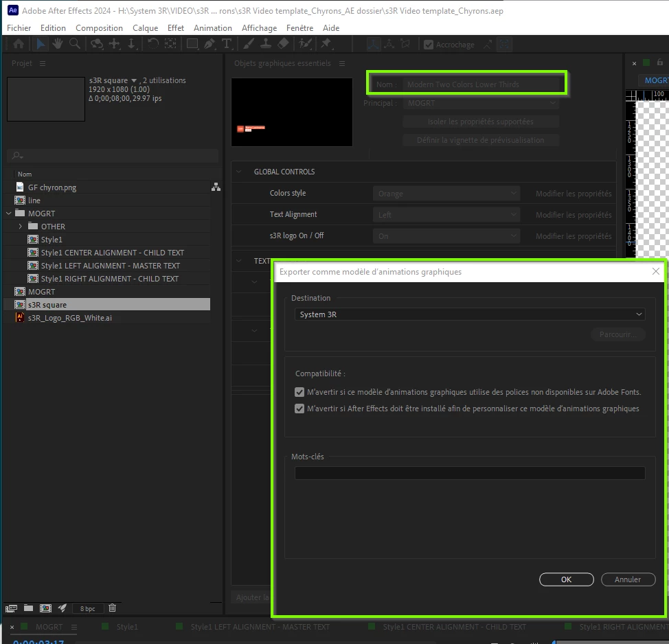Open the Composition menu

pos(99,28)
